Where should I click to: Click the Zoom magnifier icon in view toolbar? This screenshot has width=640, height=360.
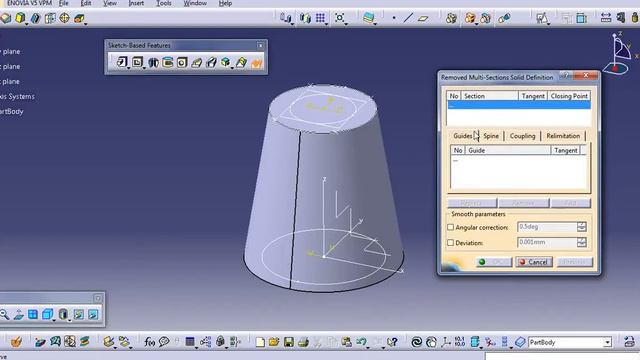[4, 314]
